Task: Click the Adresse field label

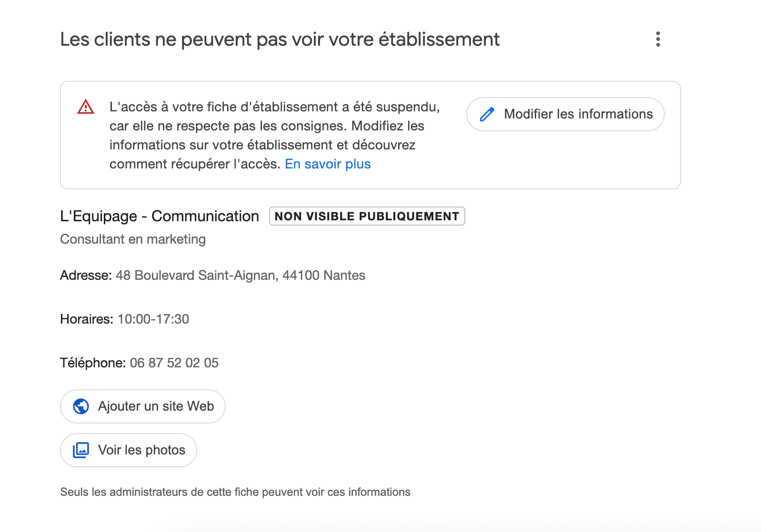Action: [x=86, y=276]
